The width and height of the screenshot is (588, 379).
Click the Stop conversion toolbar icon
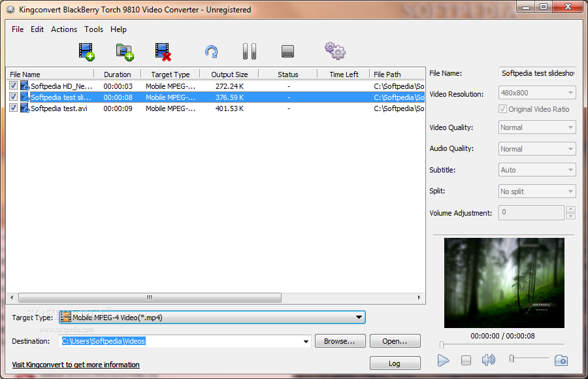[x=287, y=52]
